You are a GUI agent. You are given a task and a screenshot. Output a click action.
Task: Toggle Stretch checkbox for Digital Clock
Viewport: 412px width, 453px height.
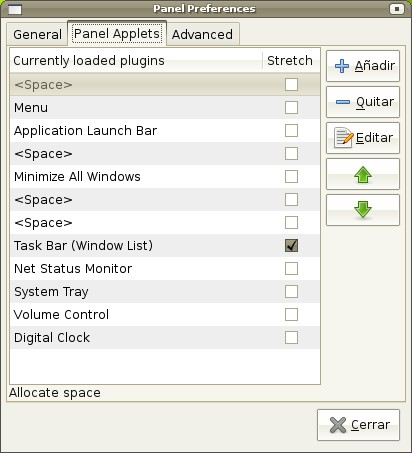[x=291, y=338]
